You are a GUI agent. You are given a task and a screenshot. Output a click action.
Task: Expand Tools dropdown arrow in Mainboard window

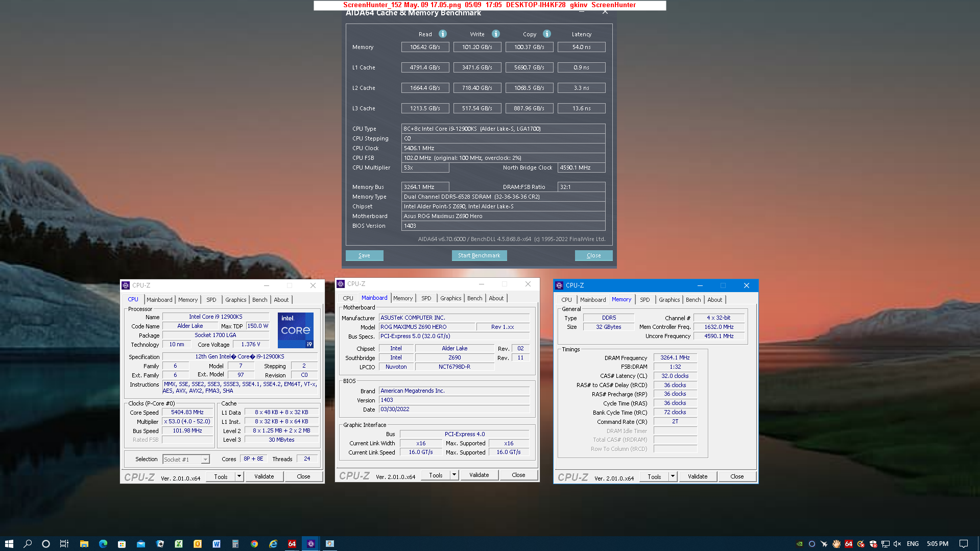click(x=454, y=474)
